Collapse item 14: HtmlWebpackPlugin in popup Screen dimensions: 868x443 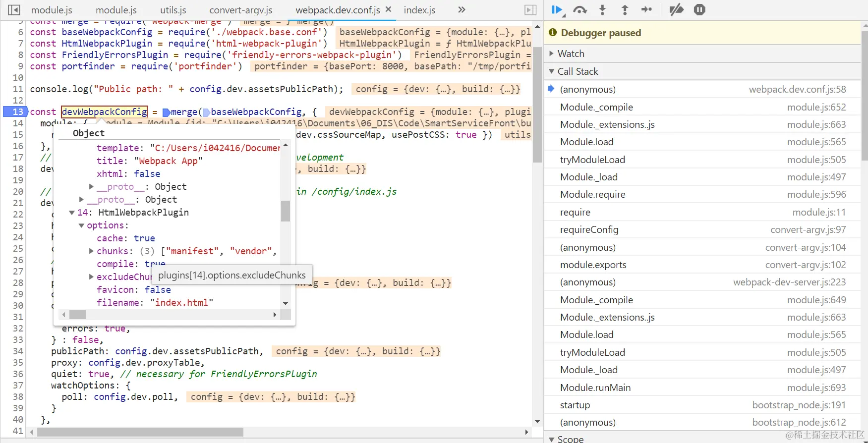[72, 213]
